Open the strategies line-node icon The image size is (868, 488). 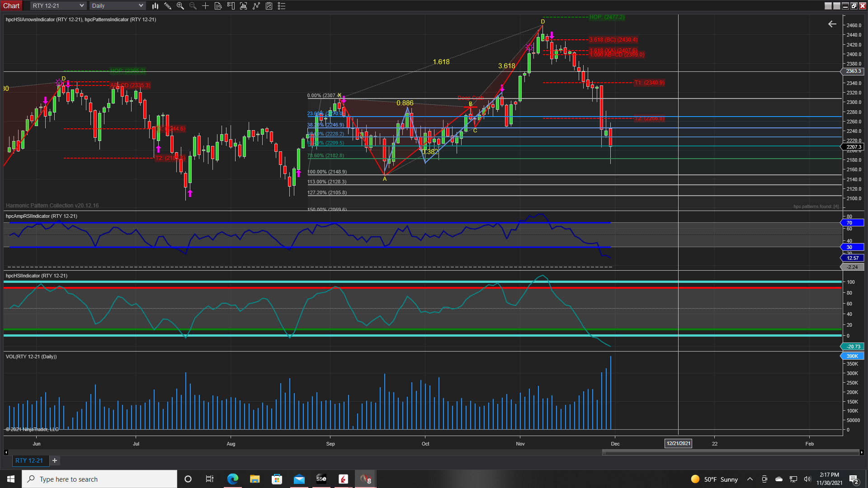(x=256, y=6)
